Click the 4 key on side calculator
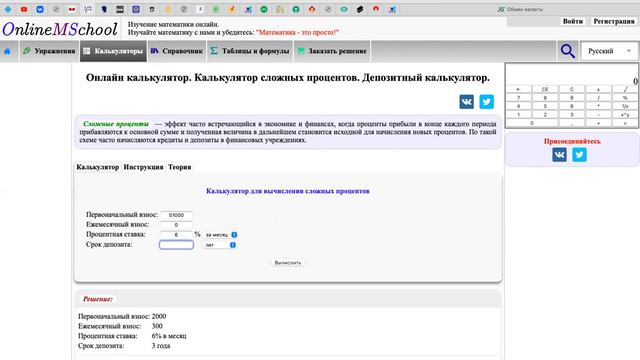The width and height of the screenshot is (640, 360). click(x=518, y=106)
